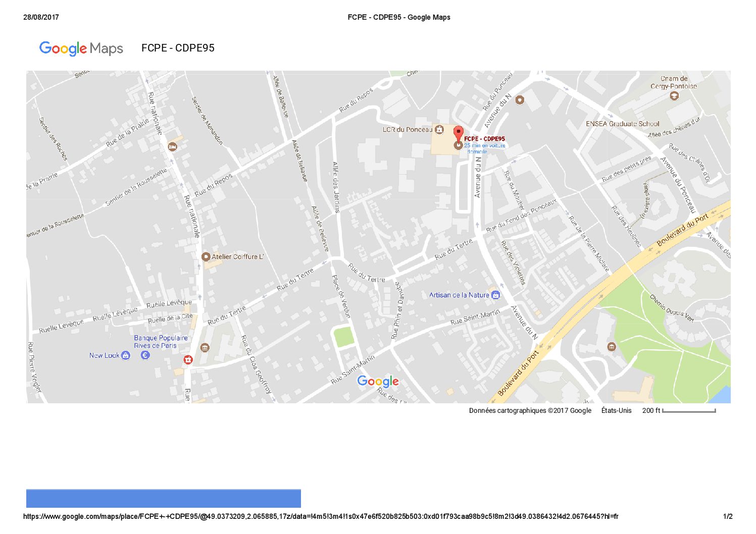Click the red FCPE - CDPE95 location pin
This screenshot has width=756, height=534.
tap(458, 133)
